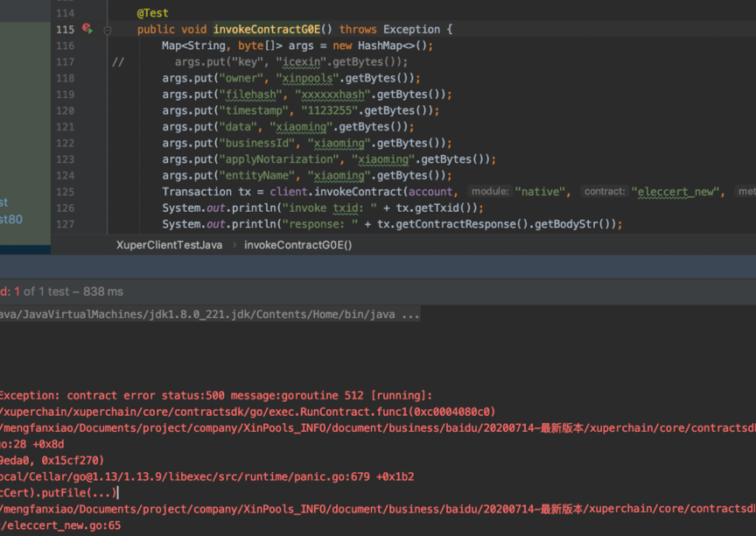
Task: Click the "xinpools" string on line 118
Action: [x=307, y=78]
